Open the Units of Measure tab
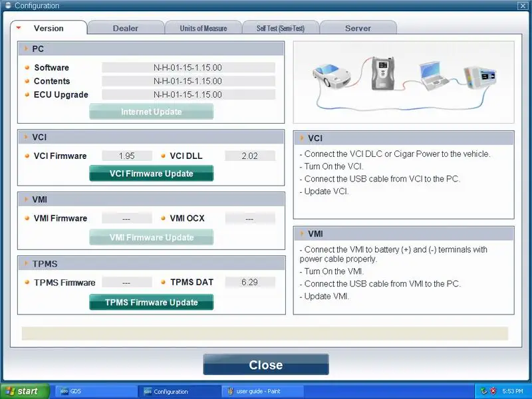 click(203, 28)
